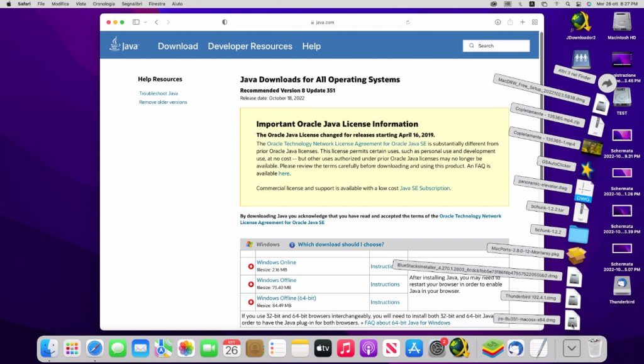Click the Java site search field
The height and width of the screenshot is (364, 644).
tap(496, 46)
